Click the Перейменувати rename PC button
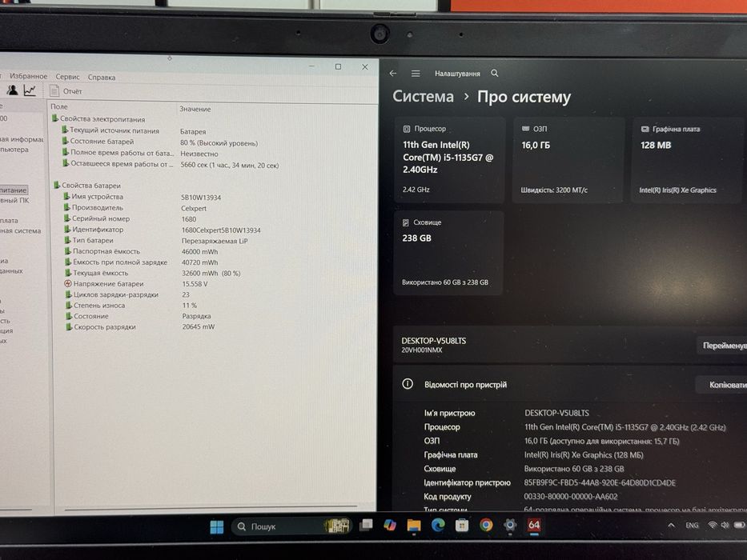The image size is (747, 560). click(721, 346)
